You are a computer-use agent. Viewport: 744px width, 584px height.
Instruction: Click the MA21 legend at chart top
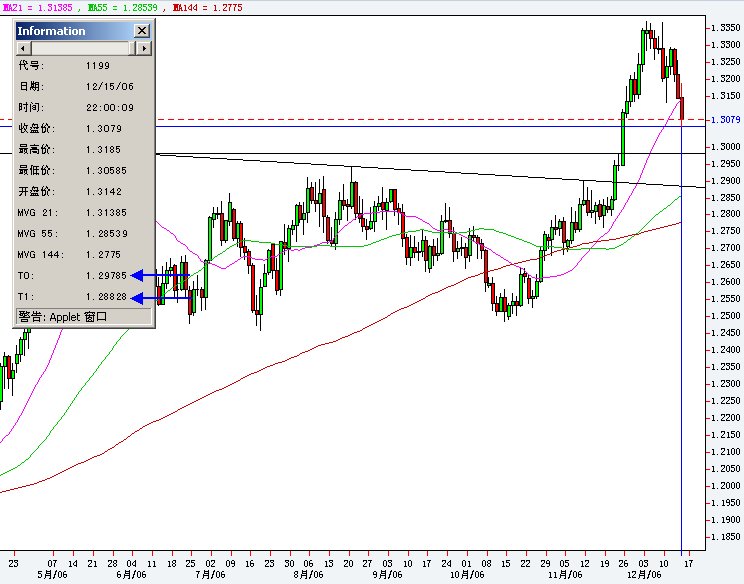tap(37, 8)
